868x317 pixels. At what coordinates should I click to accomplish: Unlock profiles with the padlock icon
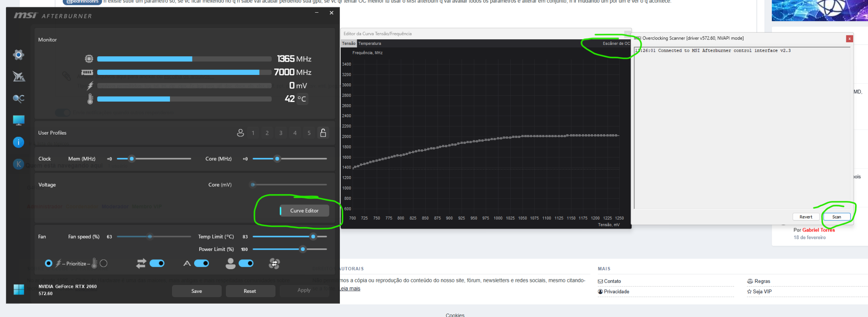tap(323, 133)
